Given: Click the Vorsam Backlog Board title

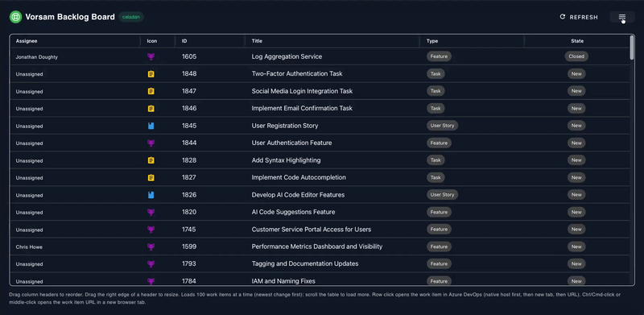Looking at the screenshot, I should click(x=70, y=17).
